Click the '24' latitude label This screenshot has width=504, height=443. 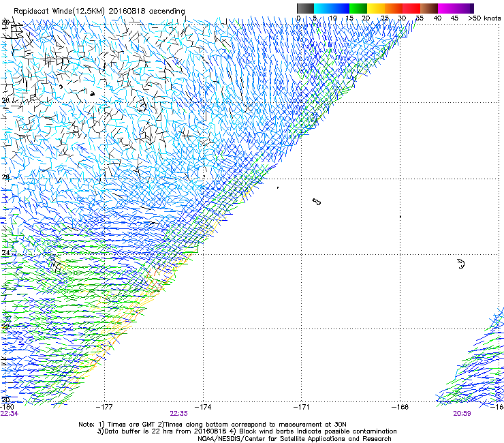5,253
